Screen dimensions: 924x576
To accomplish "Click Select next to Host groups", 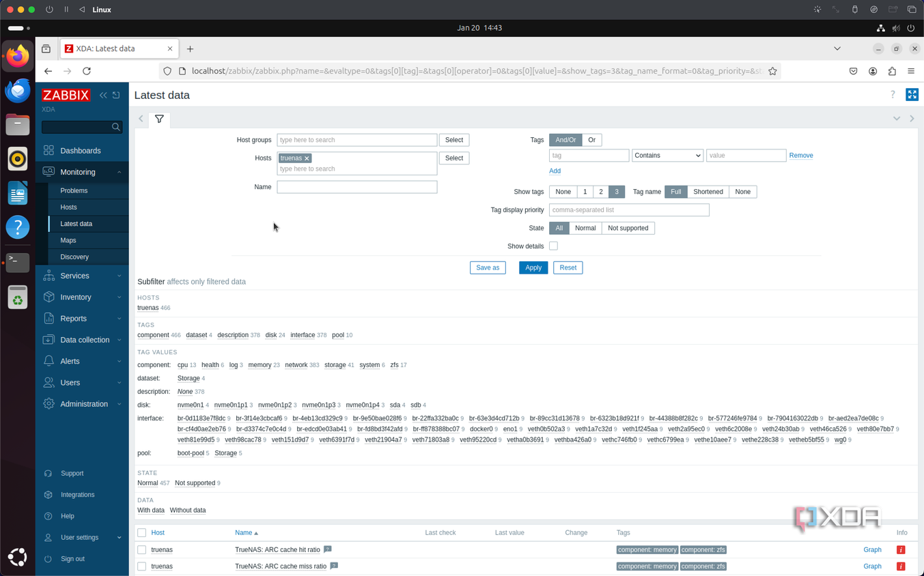I will click(454, 140).
